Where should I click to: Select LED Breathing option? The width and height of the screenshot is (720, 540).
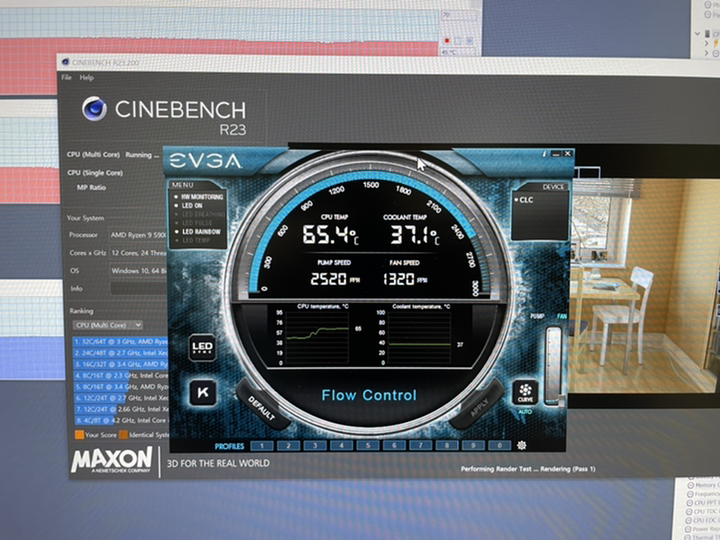coord(199,214)
